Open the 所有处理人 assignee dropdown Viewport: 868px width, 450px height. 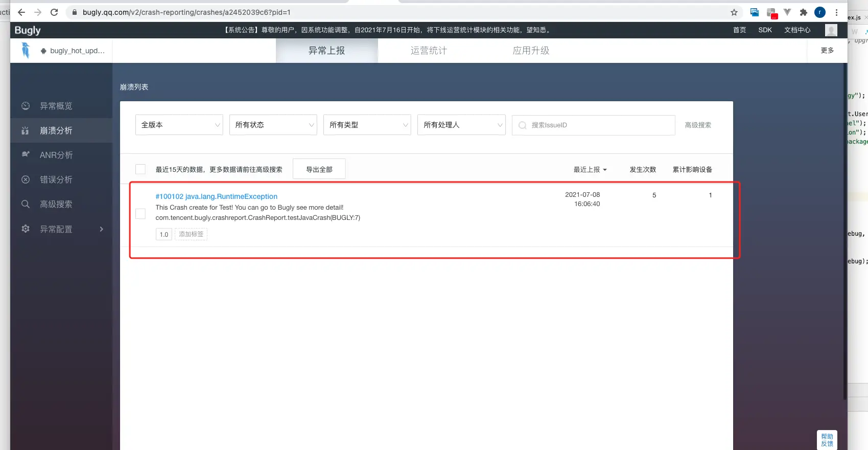(461, 125)
